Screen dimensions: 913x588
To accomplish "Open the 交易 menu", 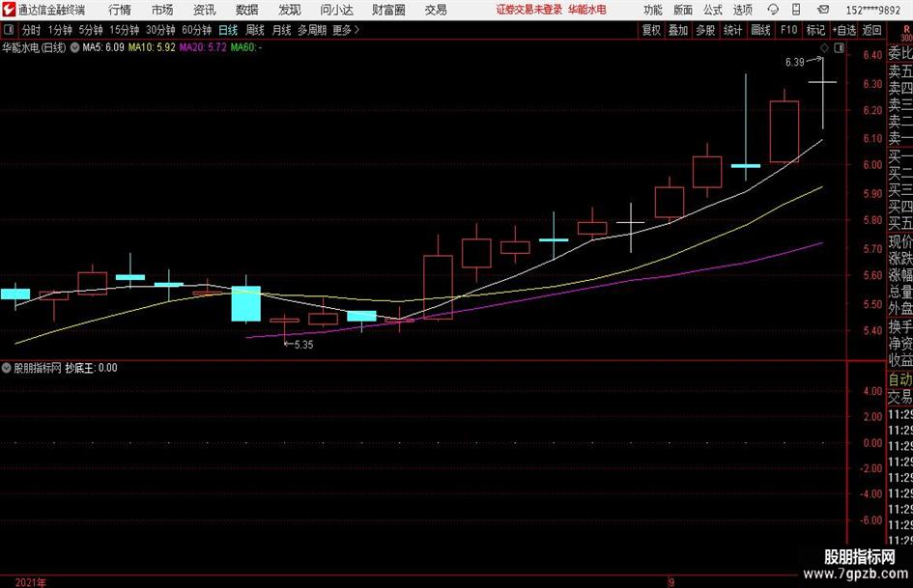I will coord(436,10).
